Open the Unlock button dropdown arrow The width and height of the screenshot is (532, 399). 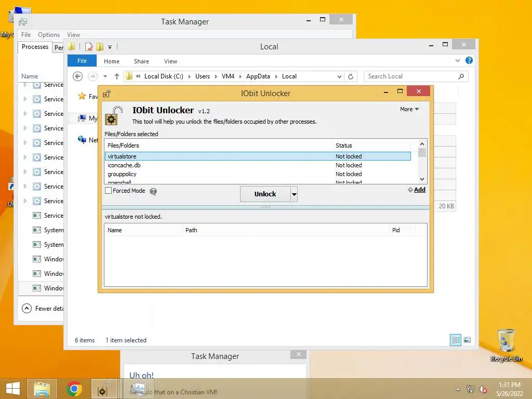[x=294, y=194]
